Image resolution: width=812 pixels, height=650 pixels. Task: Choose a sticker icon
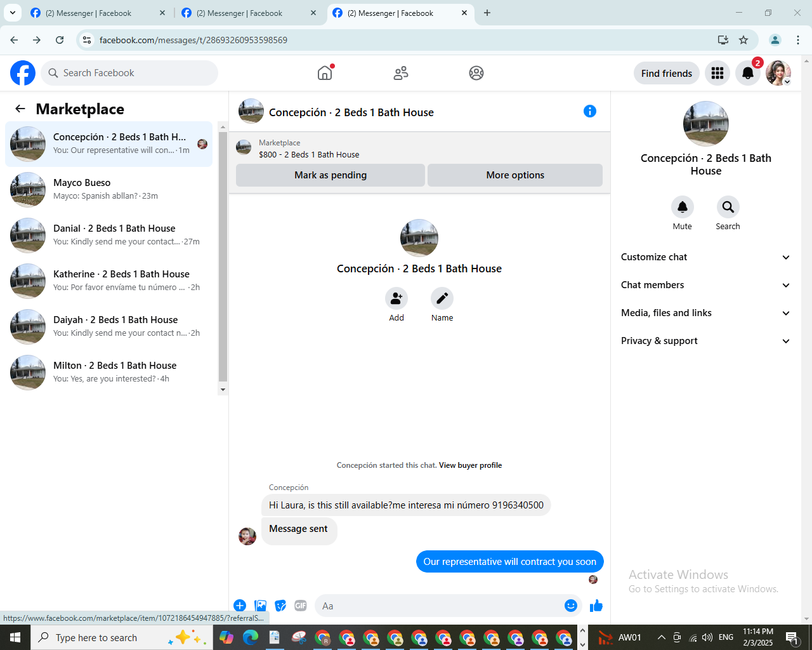pyautogui.click(x=280, y=606)
